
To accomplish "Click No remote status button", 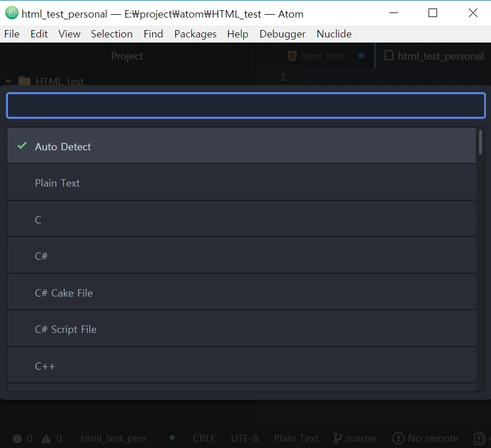I will click(425, 438).
